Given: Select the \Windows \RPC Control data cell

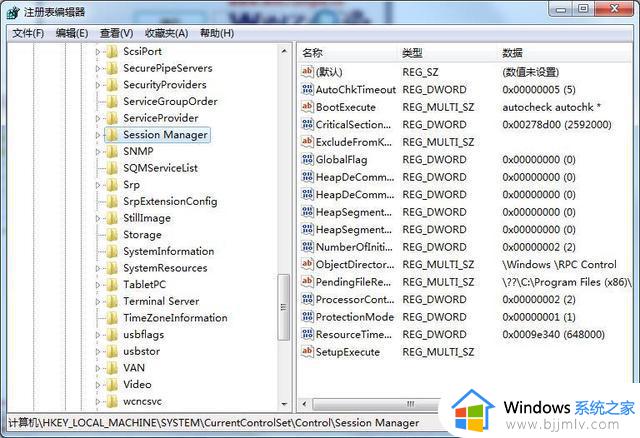Looking at the screenshot, I should pyautogui.click(x=559, y=264).
